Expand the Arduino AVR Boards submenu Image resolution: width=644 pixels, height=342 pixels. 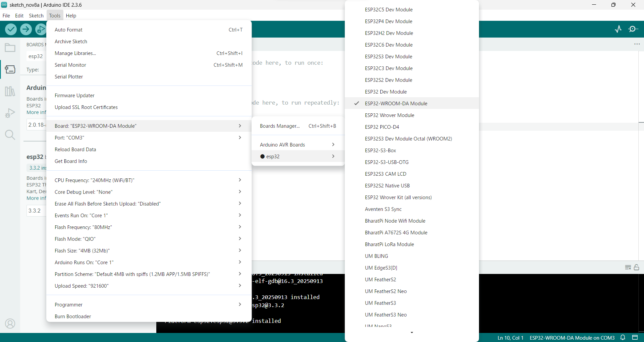[298, 145]
